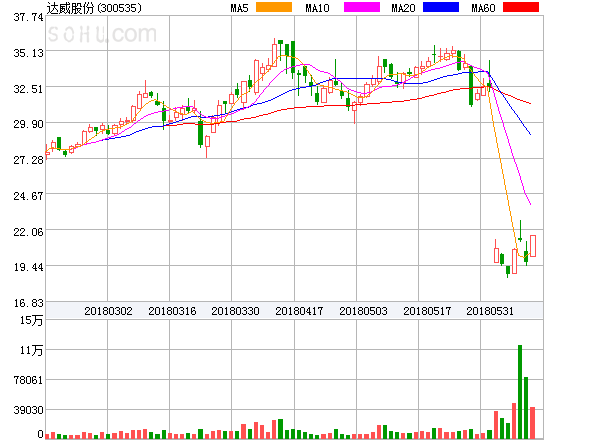This screenshot has width=600, height=440.
Task: Click the 11万 volume axis label
Action: click(x=31, y=350)
